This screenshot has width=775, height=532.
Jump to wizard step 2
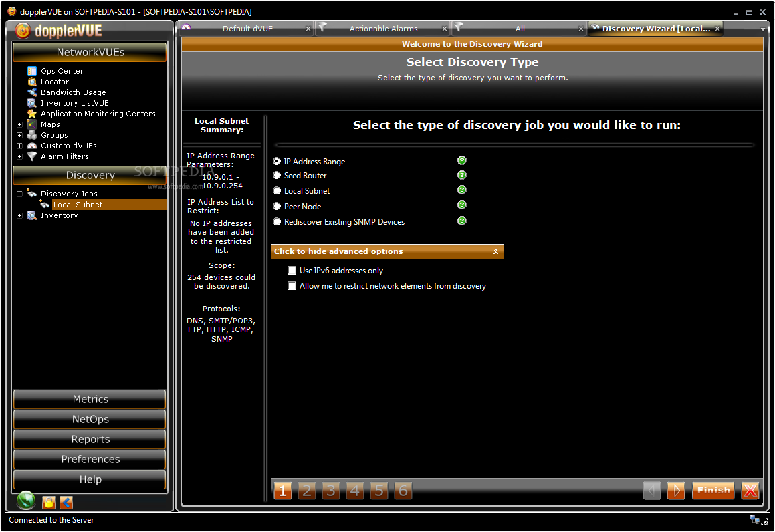tap(306, 491)
